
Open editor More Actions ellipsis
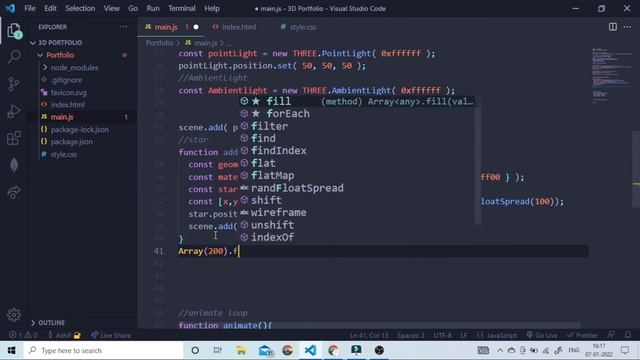click(x=627, y=27)
